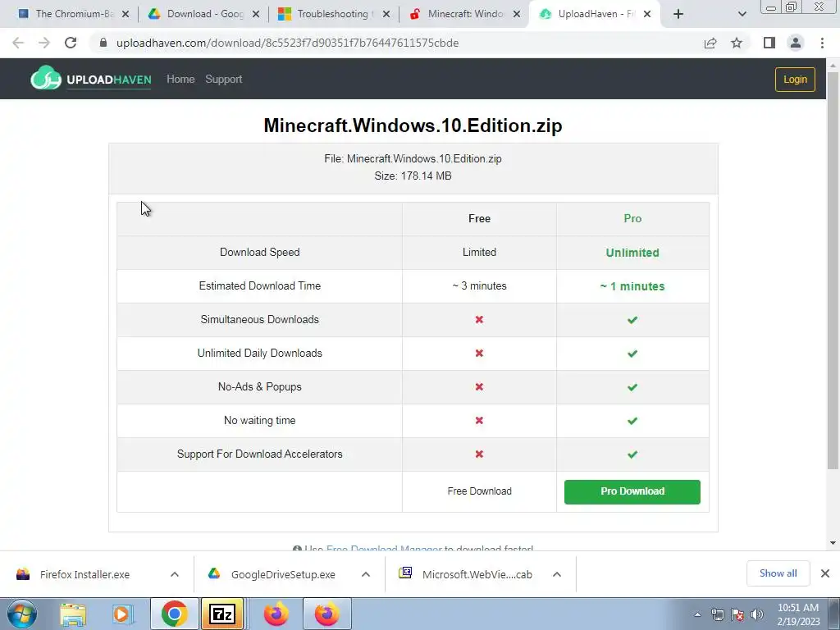The width and height of the screenshot is (840, 630).
Task: Click the Minecraft.Windows.10.Edition.zip heading
Action: (x=413, y=126)
